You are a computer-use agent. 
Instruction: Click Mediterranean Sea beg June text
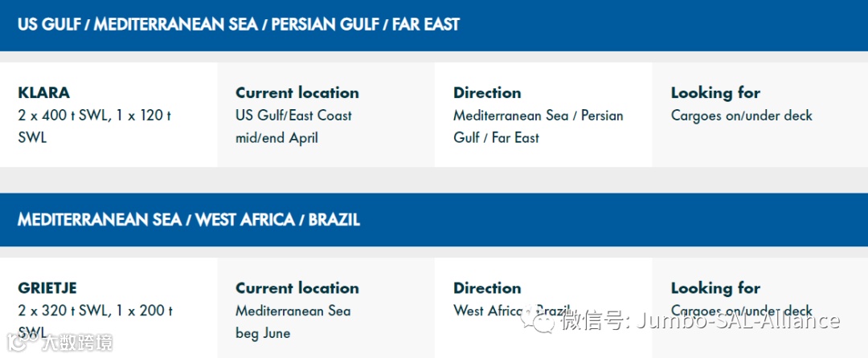tap(293, 322)
